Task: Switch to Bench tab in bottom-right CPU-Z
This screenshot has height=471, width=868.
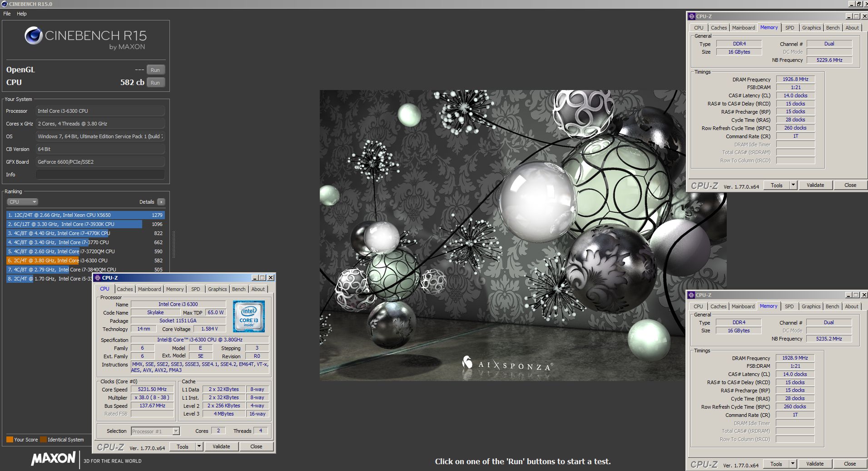Action: (833, 306)
